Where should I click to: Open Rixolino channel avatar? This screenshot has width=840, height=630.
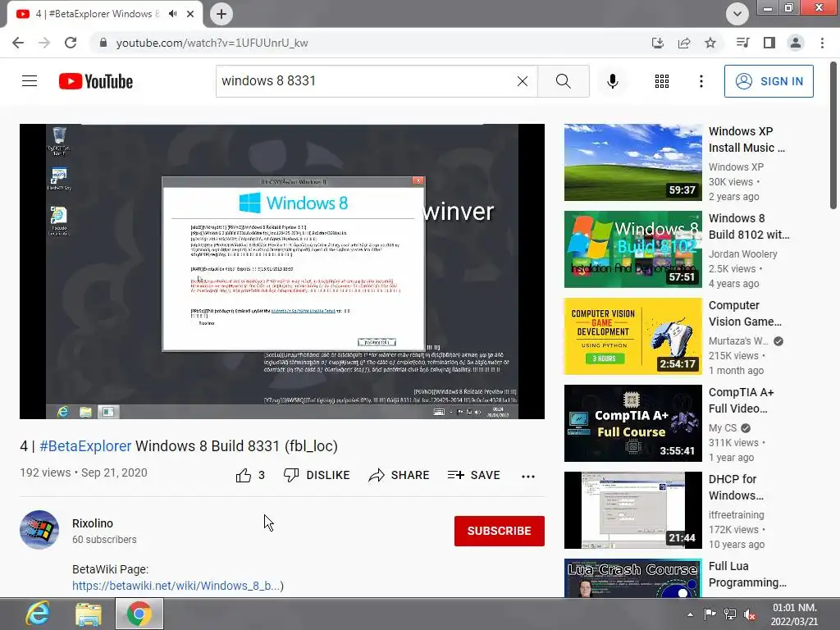point(39,530)
